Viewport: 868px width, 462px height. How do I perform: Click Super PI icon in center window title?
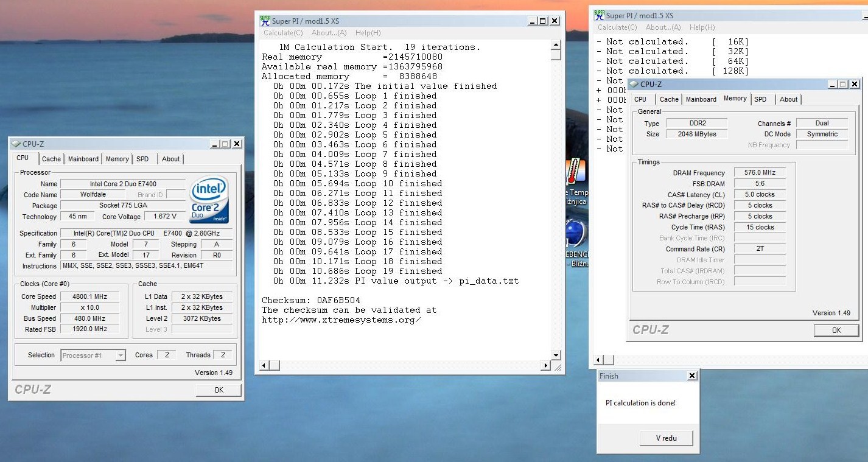[x=265, y=21]
